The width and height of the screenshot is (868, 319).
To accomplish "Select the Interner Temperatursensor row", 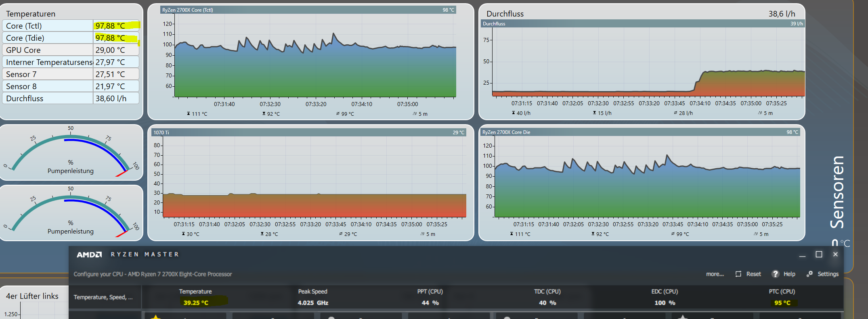I will 71,62.
